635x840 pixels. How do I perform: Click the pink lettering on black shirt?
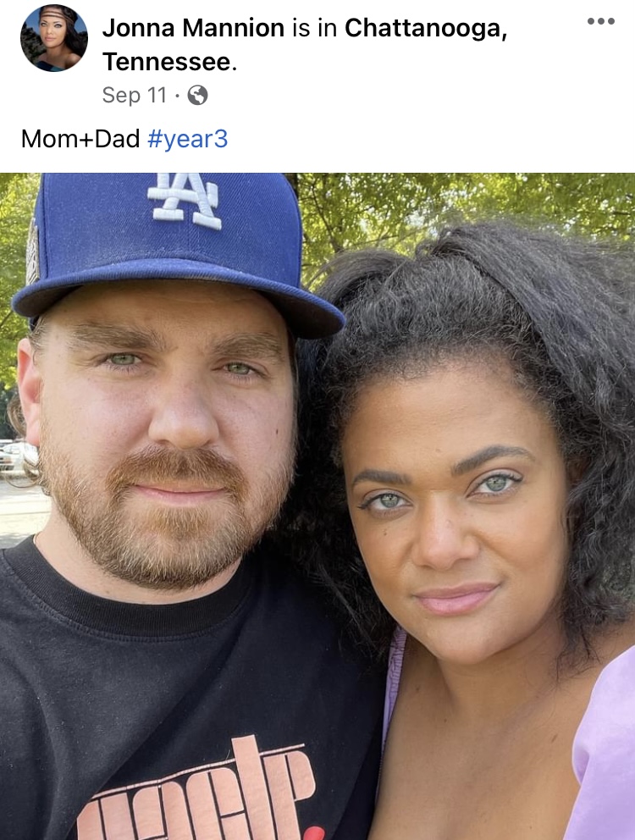coord(198,793)
